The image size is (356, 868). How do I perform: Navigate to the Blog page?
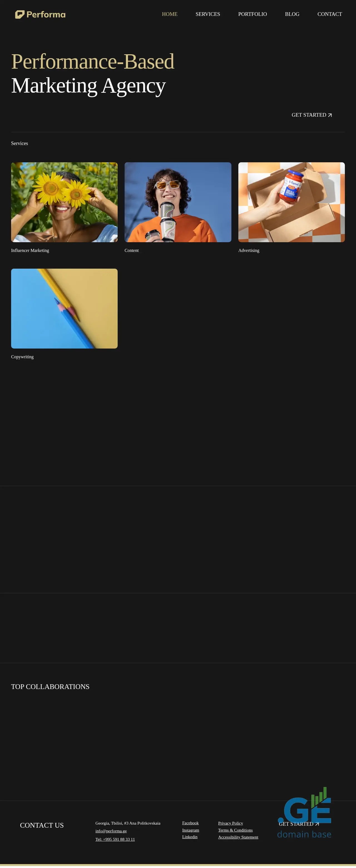pyautogui.click(x=292, y=14)
